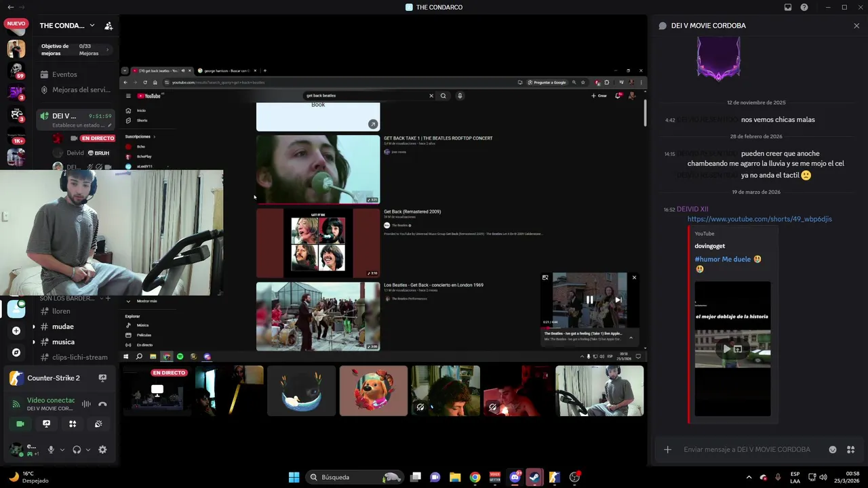Click Get Back (Remastered 2009) result in stream
Screen dimensions: 868x488
[x=412, y=211]
